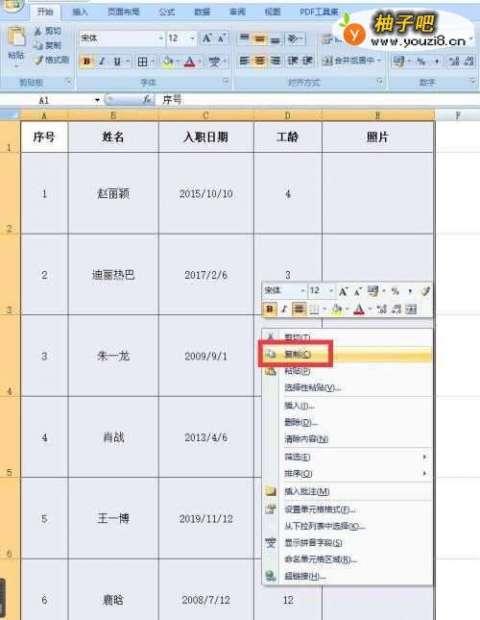Open the font size 12 dropdown in the ribbon
The width and height of the screenshot is (480, 620).
(192, 38)
